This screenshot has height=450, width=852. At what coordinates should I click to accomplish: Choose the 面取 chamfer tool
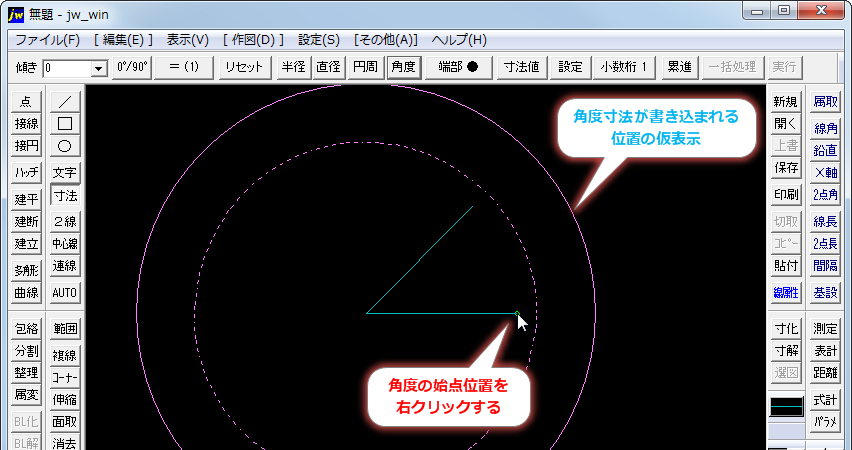[x=65, y=422]
